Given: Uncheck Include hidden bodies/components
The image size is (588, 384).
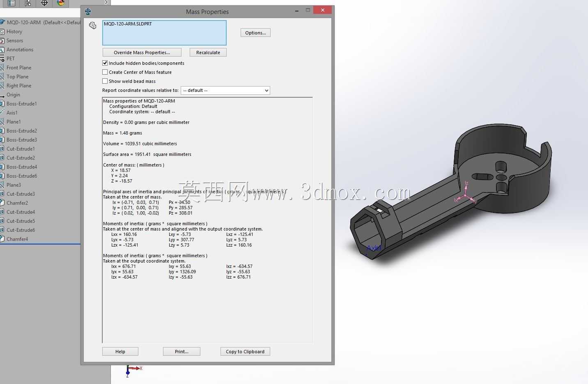Looking at the screenshot, I should (x=105, y=63).
